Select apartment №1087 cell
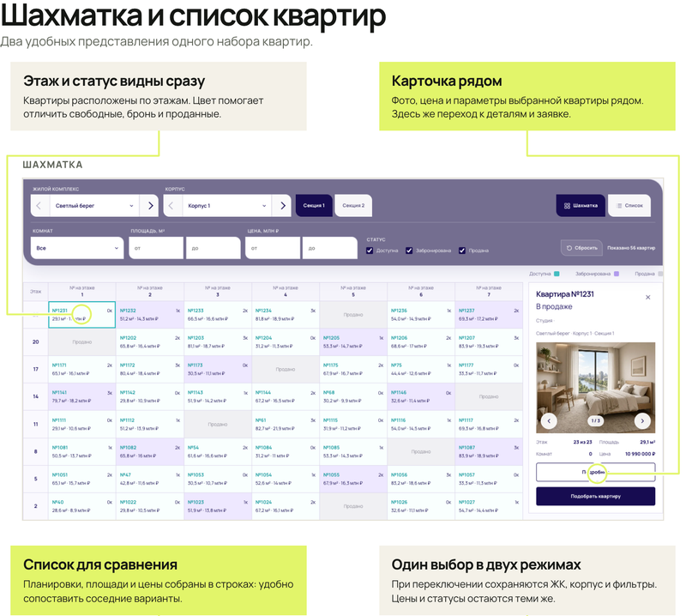Screen dimensions: 686x616 tap(489, 452)
